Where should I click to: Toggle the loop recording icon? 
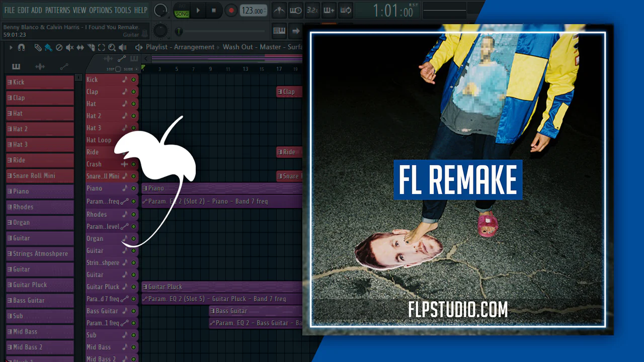pos(345,11)
